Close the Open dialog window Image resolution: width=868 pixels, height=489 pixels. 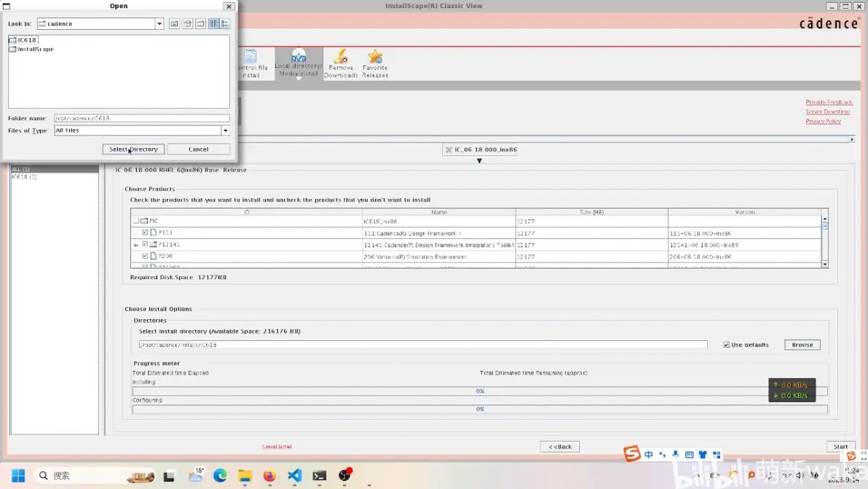pos(229,6)
